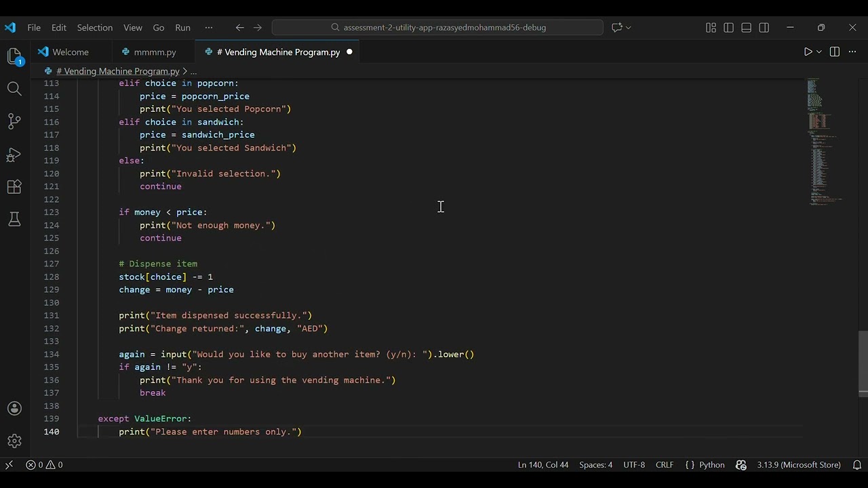The image size is (868, 488).
Task: Change indentation via Spaces: 4
Action: coord(595,465)
